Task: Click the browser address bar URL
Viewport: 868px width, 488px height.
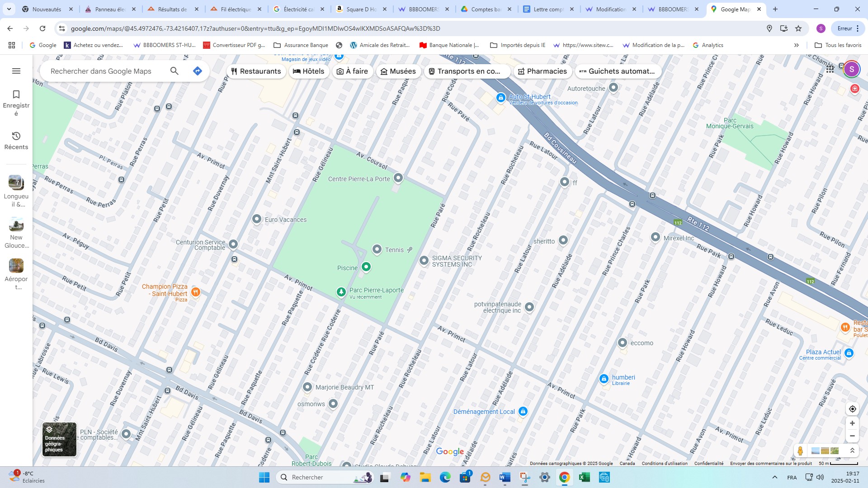Action: (255, 28)
